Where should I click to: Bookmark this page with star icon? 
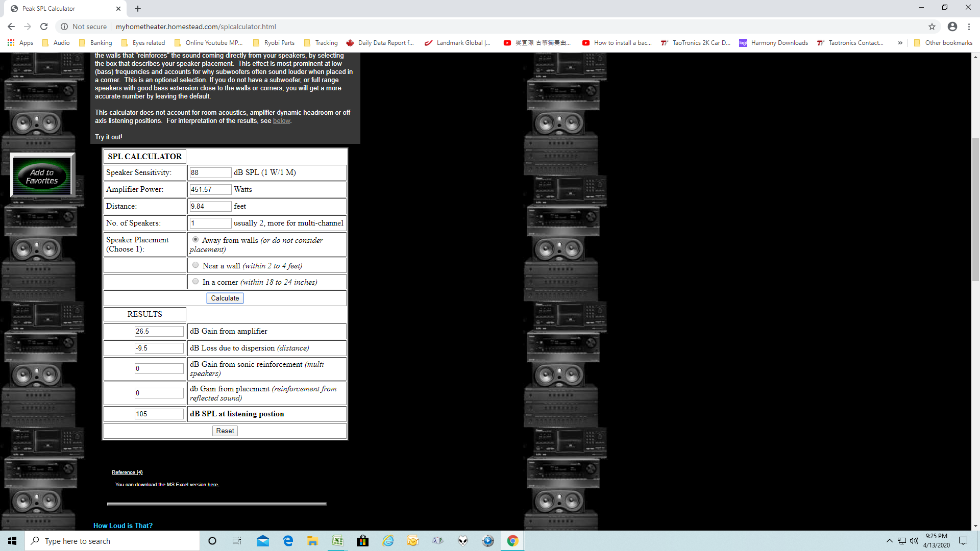pyautogui.click(x=932, y=27)
